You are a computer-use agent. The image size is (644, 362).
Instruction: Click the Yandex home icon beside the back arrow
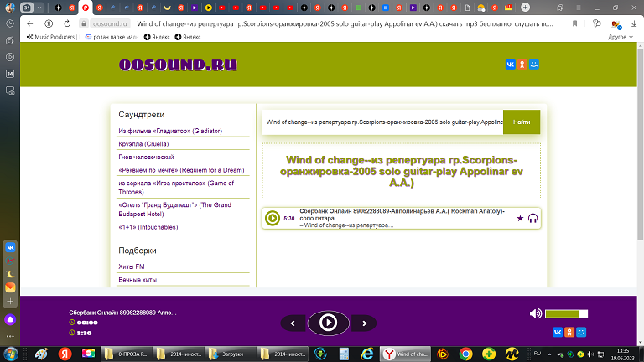click(49, 23)
